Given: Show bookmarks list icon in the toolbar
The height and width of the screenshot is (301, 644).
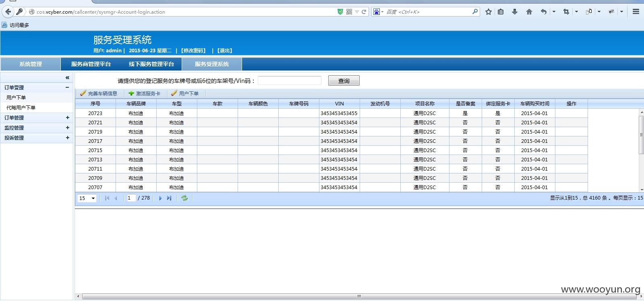Looking at the screenshot, I should point(501,12).
